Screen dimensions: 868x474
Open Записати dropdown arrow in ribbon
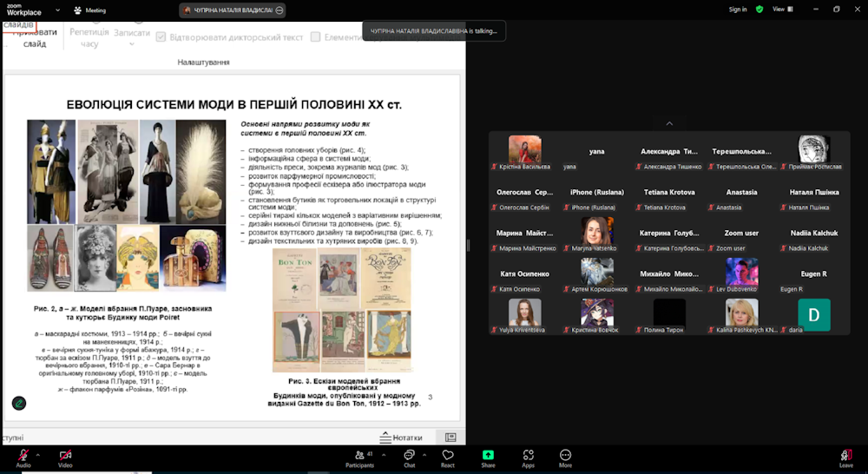click(132, 44)
